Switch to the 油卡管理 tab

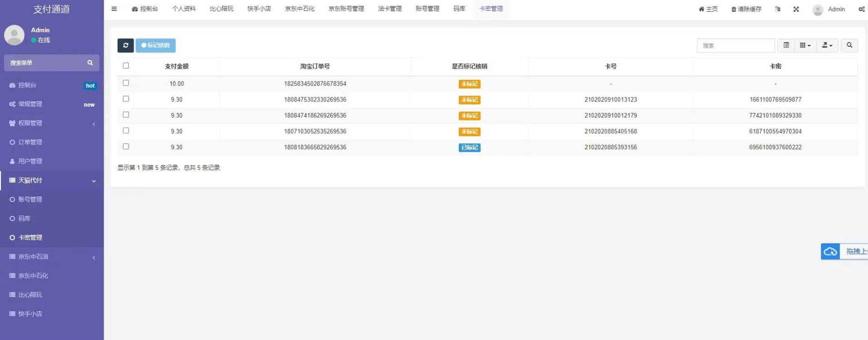pyautogui.click(x=389, y=9)
